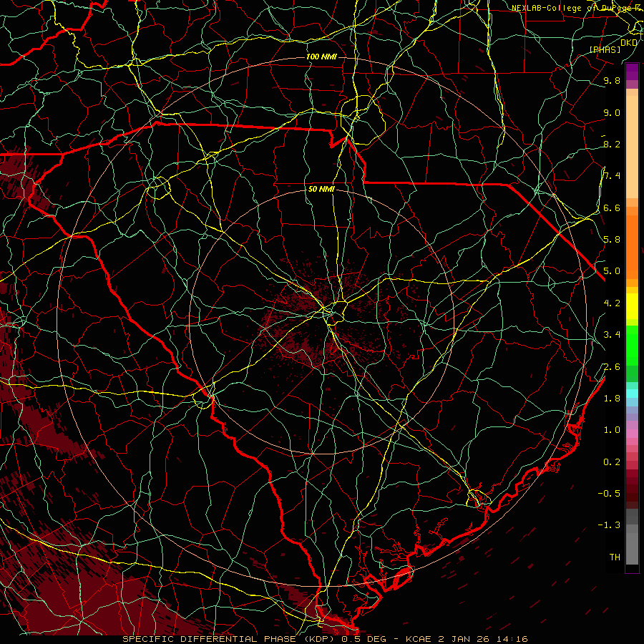Select the 7.4 legend value

612,176
